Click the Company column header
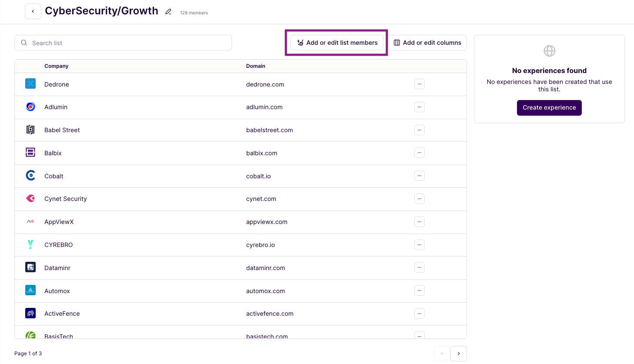The height and width of the screenshot is (364, 634). tap(56, 66)
